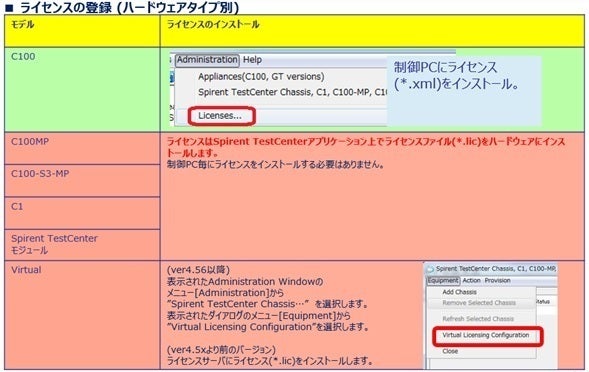This screenshot has height=372, width=589.
Task: Click the C100 model cell
Action: (82, 89)
